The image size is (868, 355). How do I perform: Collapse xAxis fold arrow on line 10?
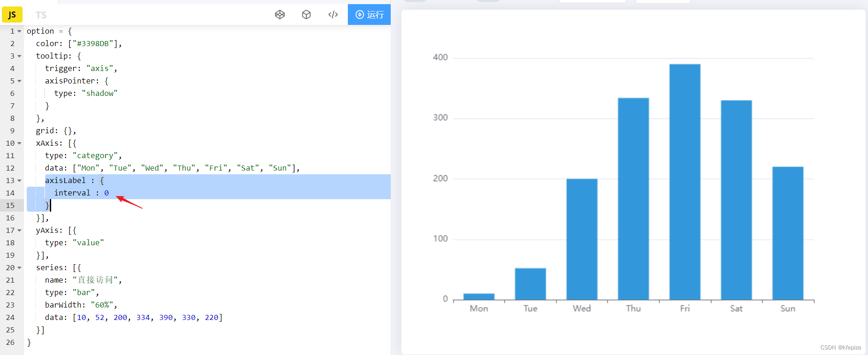(19, 143)
